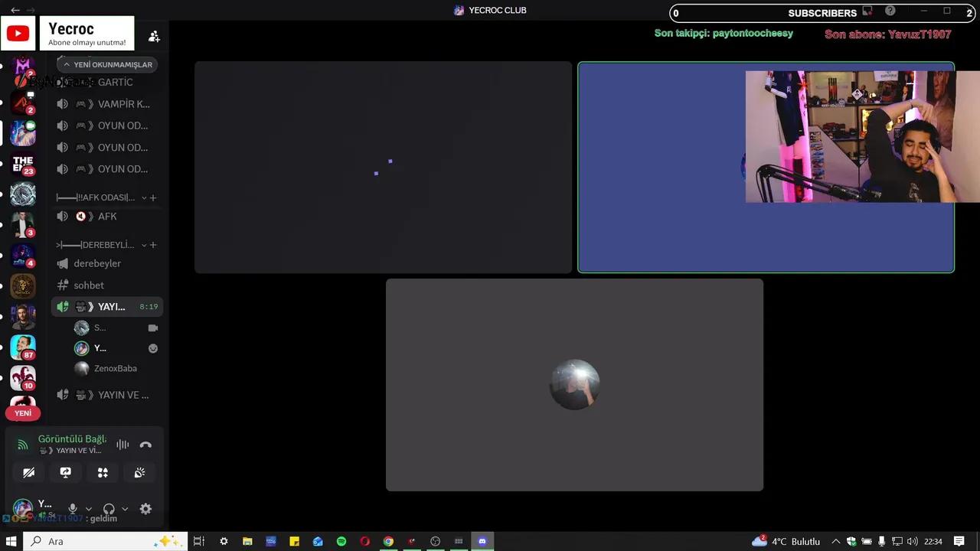Toggle noise suppression waveform icon
The height and width of the screenshot is (551, 980).
tap(122, 445)
